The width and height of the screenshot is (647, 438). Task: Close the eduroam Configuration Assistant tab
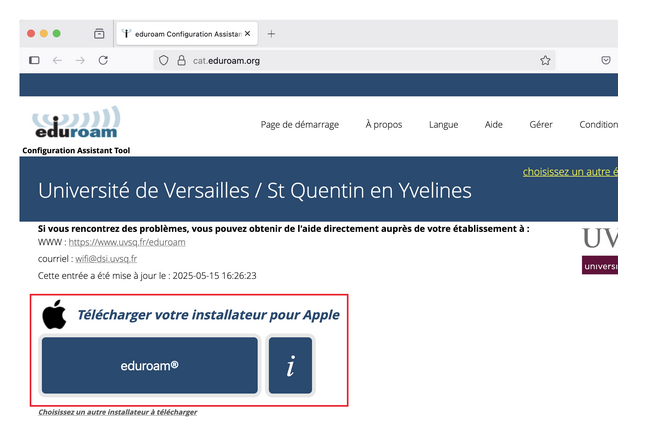[x=248, y=33]
